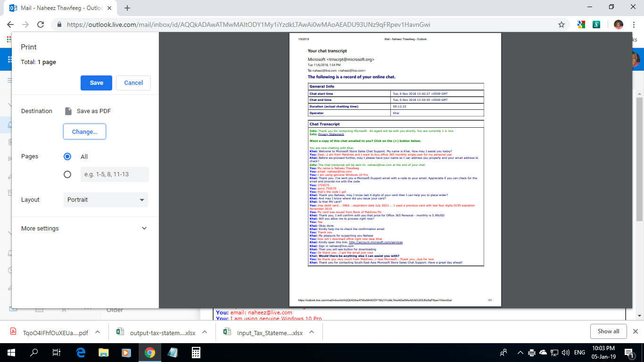The width and height of the screenshot is (644, 362).
Task: Select the All pages radio button
Action: 67,156
